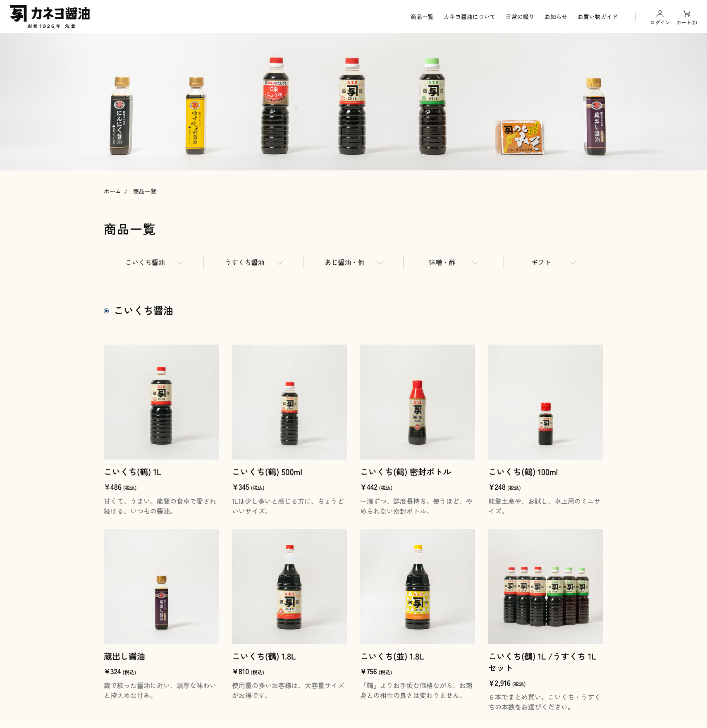The width and height of the screenshot is (707, 728).
Task: Open こいくち(並) 1.8L product image
Action: click(x=418, y=587)
